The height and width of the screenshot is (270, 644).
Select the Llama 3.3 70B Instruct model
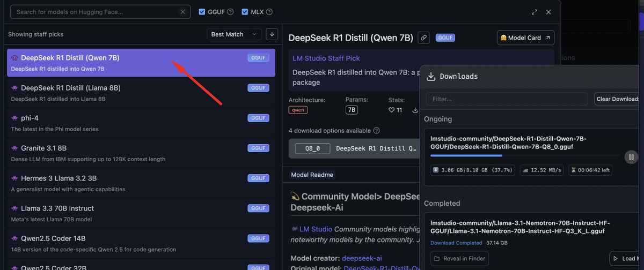[x=141, y=213]
